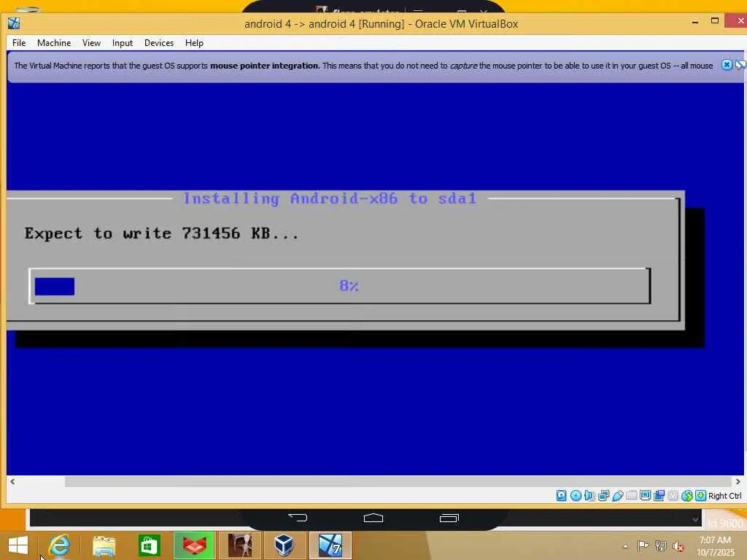Click the Right Ctrl host key label

pyautogui.click(x=724, y=496)
